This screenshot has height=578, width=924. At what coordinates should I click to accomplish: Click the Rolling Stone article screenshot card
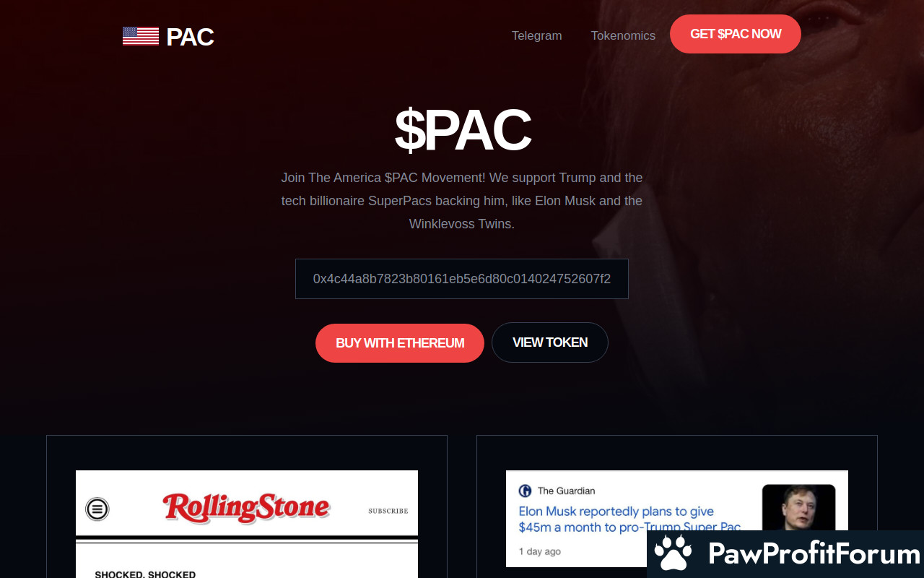[247, 524]
